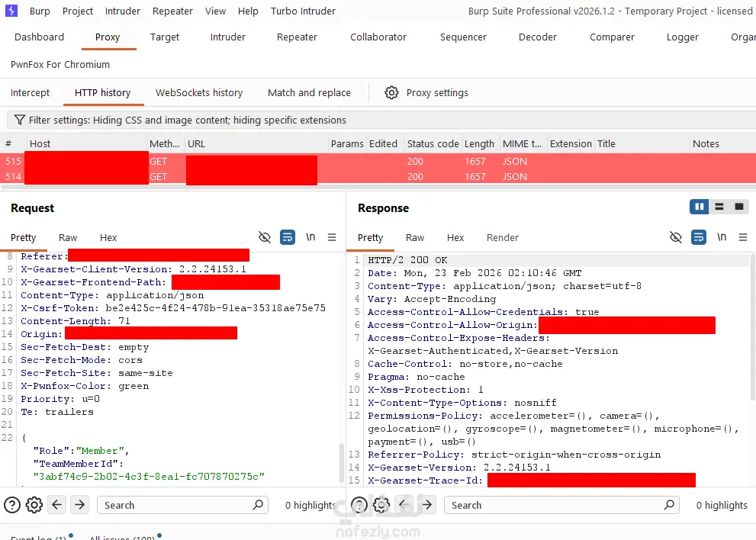Click the filter funnel icon
756x540 pixels.
tap(19, 120)
